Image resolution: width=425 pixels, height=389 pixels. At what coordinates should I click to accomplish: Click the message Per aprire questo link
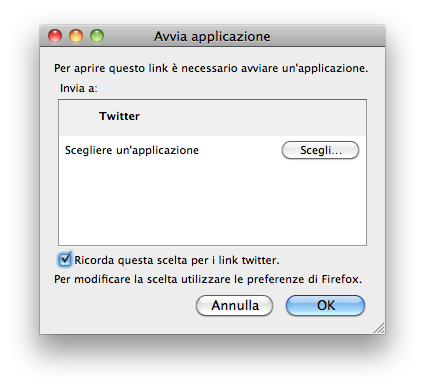pyautogui.click(x=211, y=68)
